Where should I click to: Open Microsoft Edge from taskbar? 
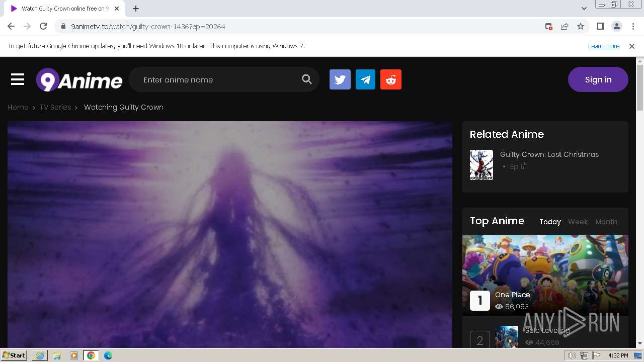coord(108,355)
